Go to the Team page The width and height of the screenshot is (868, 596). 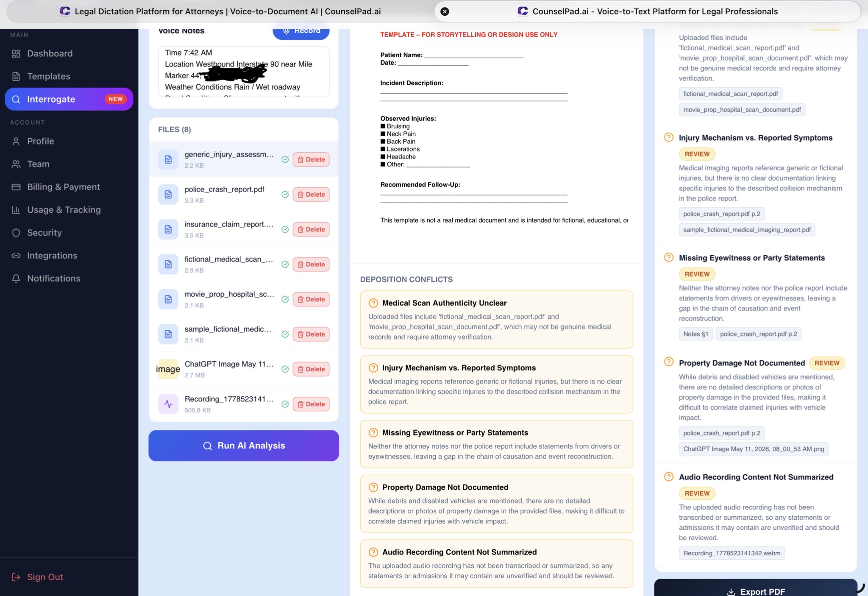(x=38, y=164)
